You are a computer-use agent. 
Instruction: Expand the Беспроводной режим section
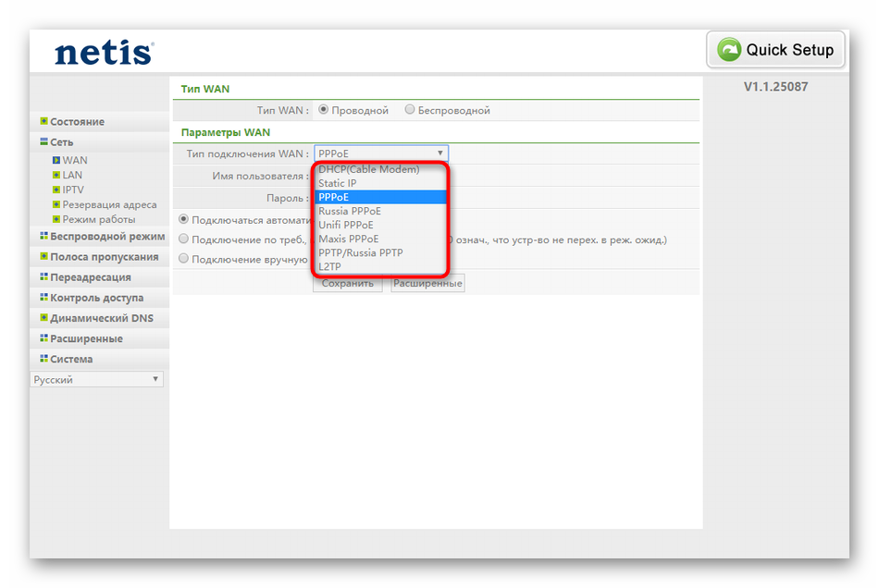pyautogui.click(x=107, y=237)
